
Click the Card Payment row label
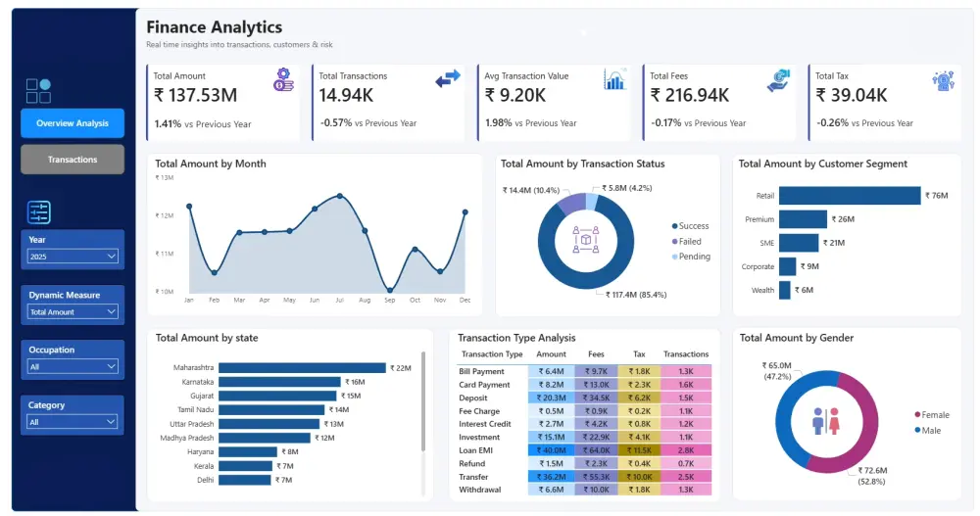coord(484,385)
